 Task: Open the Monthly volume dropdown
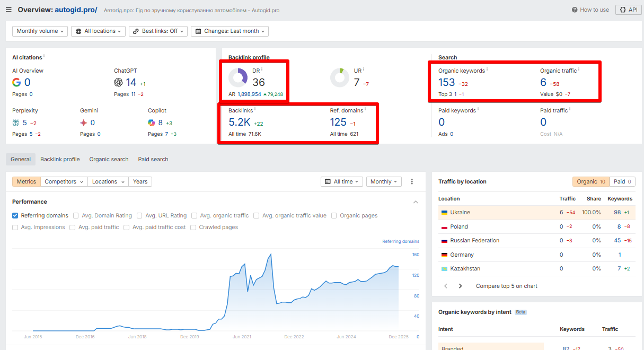pos(40,31)
